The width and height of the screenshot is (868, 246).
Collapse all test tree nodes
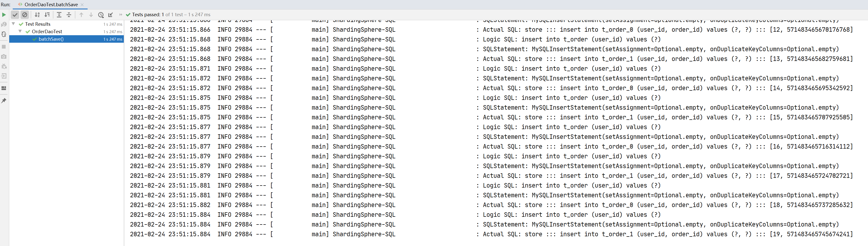point(69,14)
